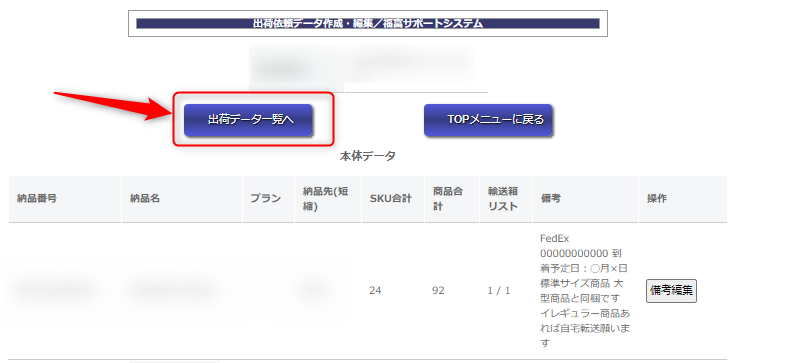Click the 出荷依頼データ作成・編集 title banner

(368, 24)
